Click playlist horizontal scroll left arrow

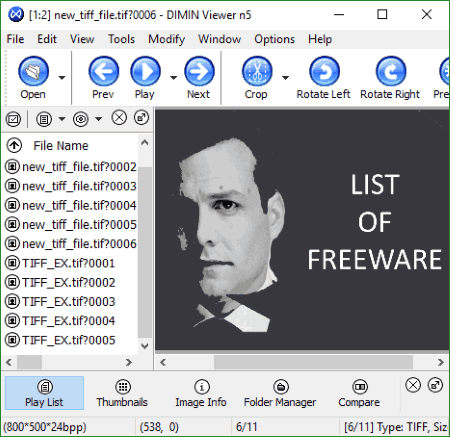tap(9, 362)
